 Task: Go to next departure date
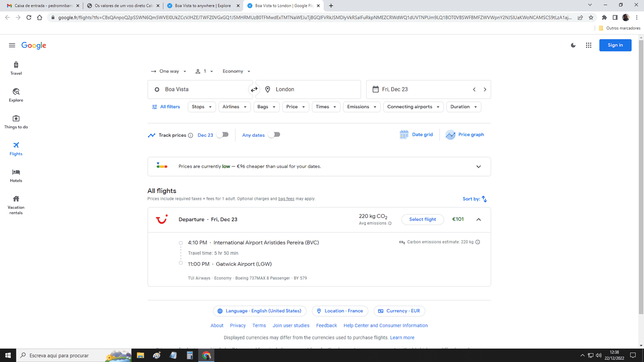(485, 89)
